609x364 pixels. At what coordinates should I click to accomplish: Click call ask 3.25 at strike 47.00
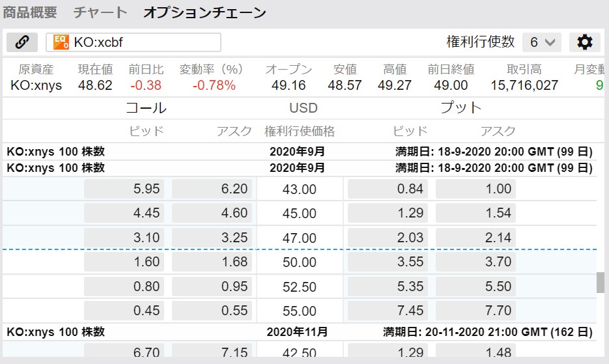pyautogui.click(x=212, y=238)
